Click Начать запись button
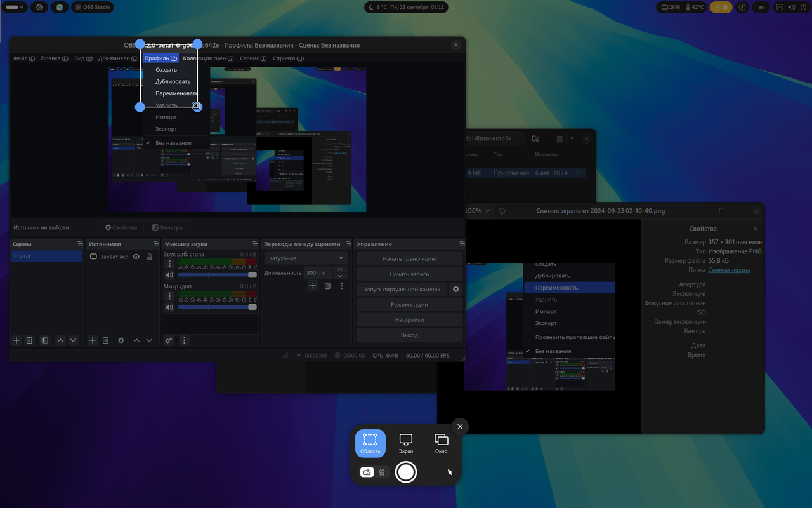This screenshot has height=508, width=812. pos(409,274)
